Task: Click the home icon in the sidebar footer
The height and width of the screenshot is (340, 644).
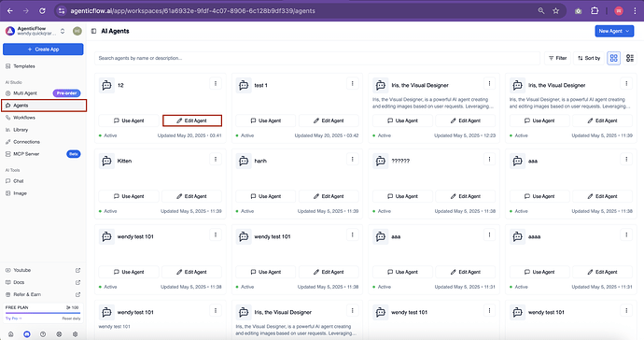Action: [x=10, y=334]
